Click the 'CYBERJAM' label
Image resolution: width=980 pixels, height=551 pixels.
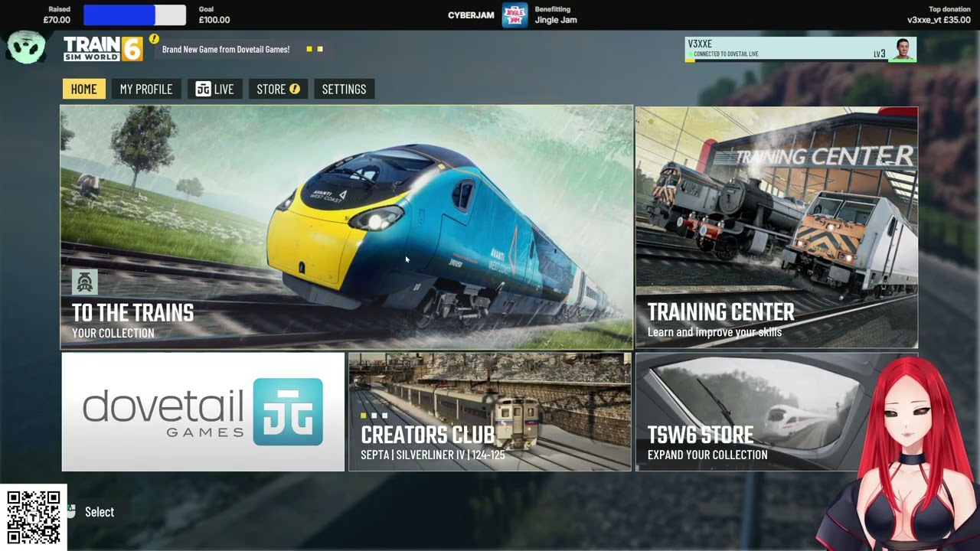[x=471, y=15]
